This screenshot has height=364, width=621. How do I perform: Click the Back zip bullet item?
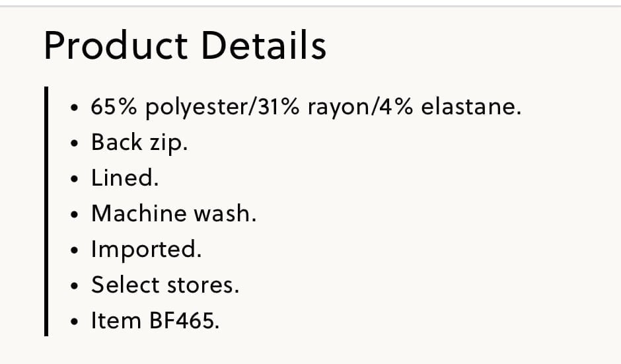[x=139, y=143]
